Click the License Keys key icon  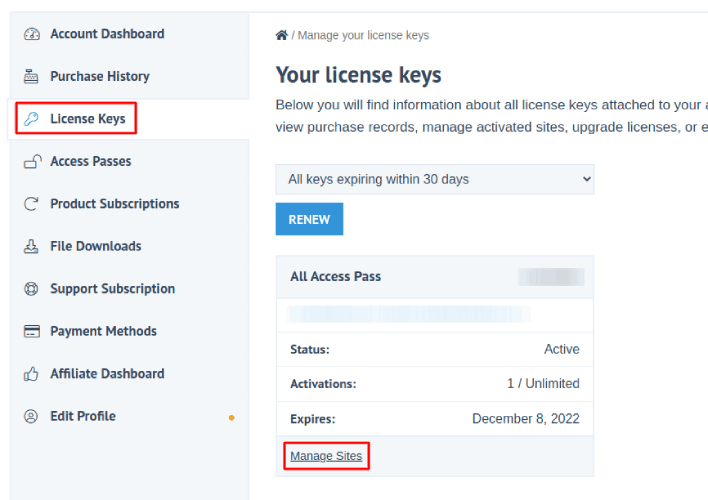31,119
